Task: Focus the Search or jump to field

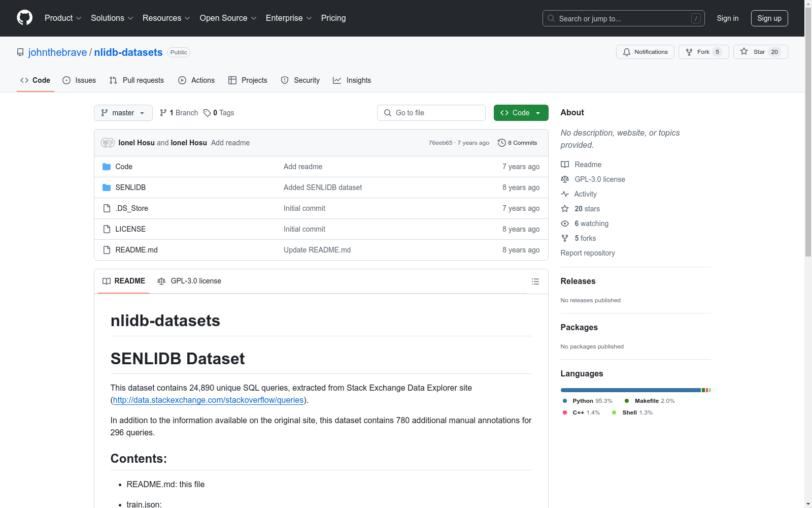Action: pos(624,18)
